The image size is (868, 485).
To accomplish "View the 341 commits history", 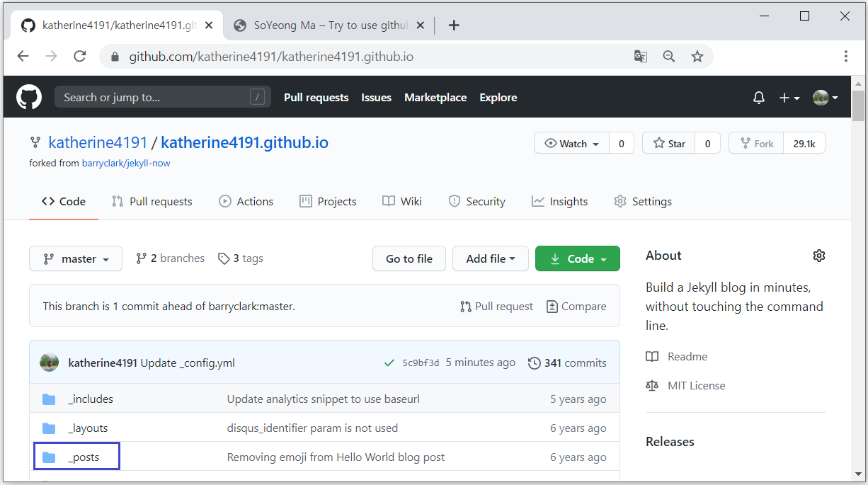I will pos(567,363).
